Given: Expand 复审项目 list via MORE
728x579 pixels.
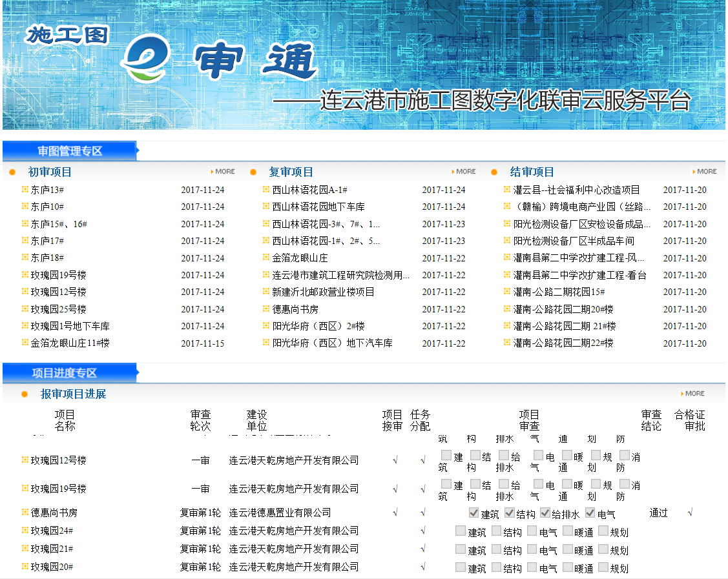Looking at the screenshot, I should click(464, 172).
